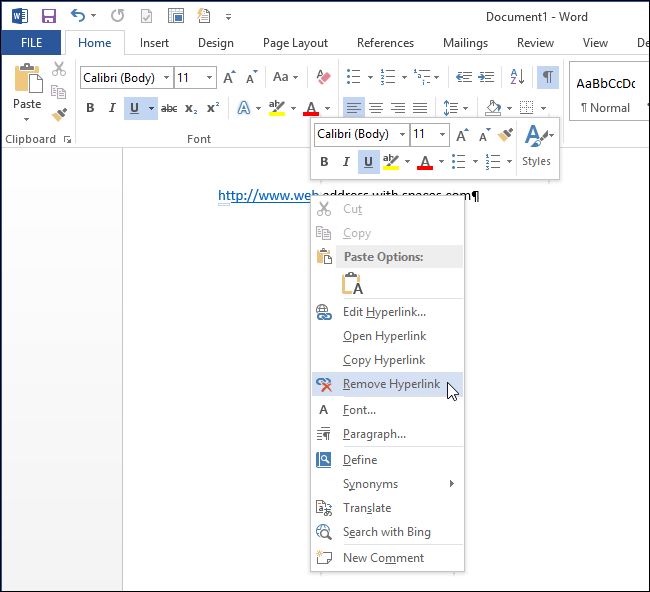This screenshot has width=650, height=592.
Task: Open mini toolbar font size dropdown
Action: 442,134
